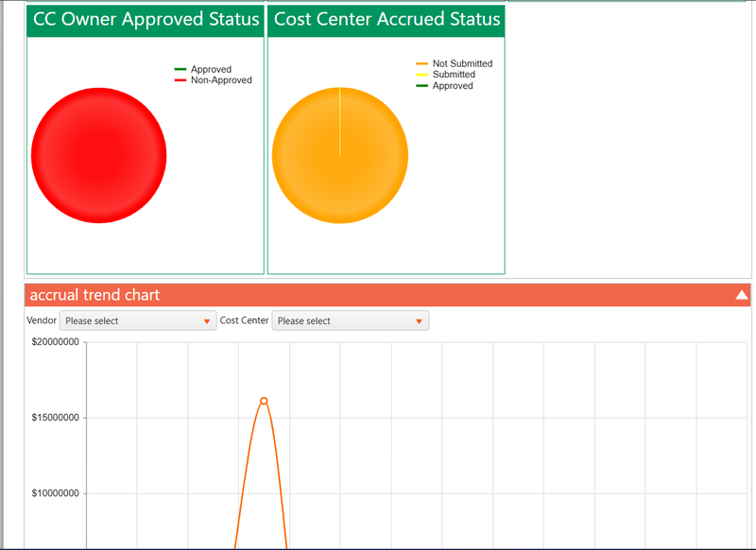
Task: Select the peak data point on trend line
Action: pos(264,401)
